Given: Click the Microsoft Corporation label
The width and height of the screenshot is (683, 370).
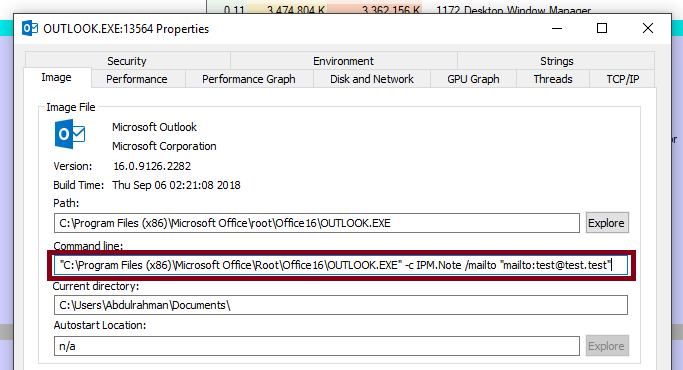Looking at the screenshot, I should tap(164, 146).
